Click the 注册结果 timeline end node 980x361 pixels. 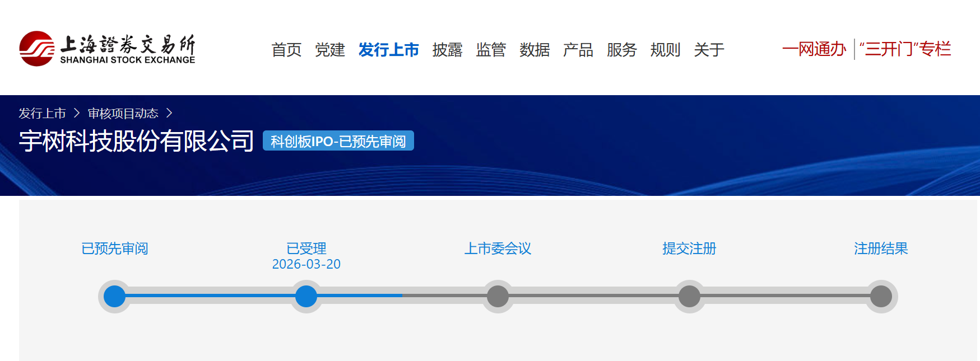(x=881, y=296)
